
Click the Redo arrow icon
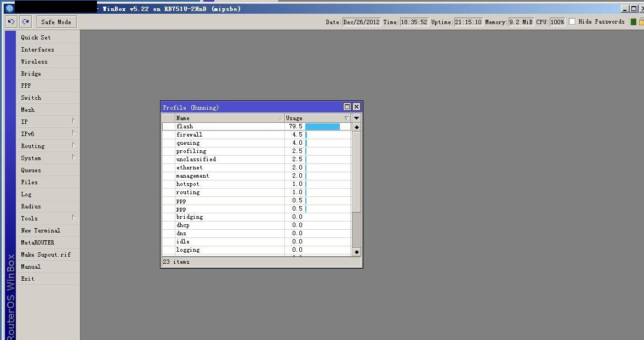coord(25,22)
